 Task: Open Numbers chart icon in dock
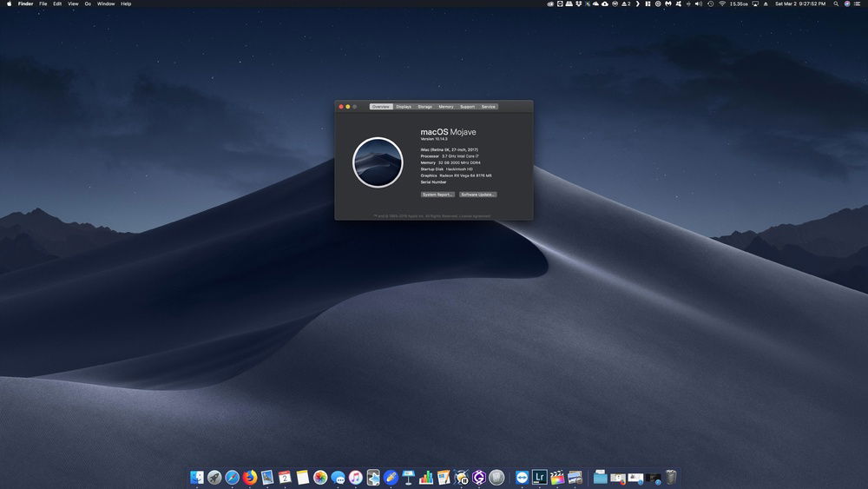426,477
